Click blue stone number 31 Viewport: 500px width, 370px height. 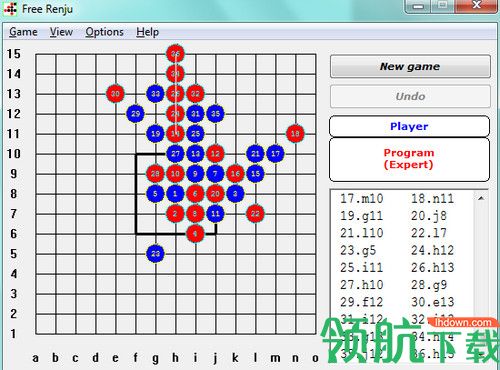tap(195, 114)
